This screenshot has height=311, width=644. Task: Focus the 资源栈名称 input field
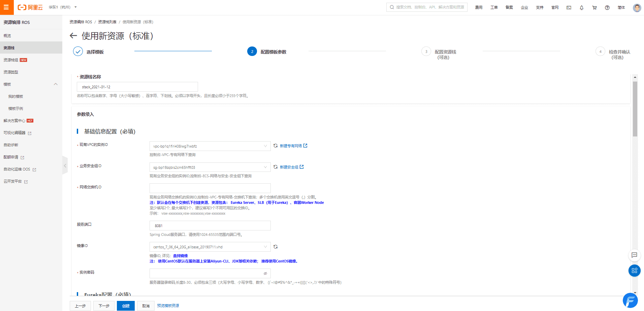[137, 87]
